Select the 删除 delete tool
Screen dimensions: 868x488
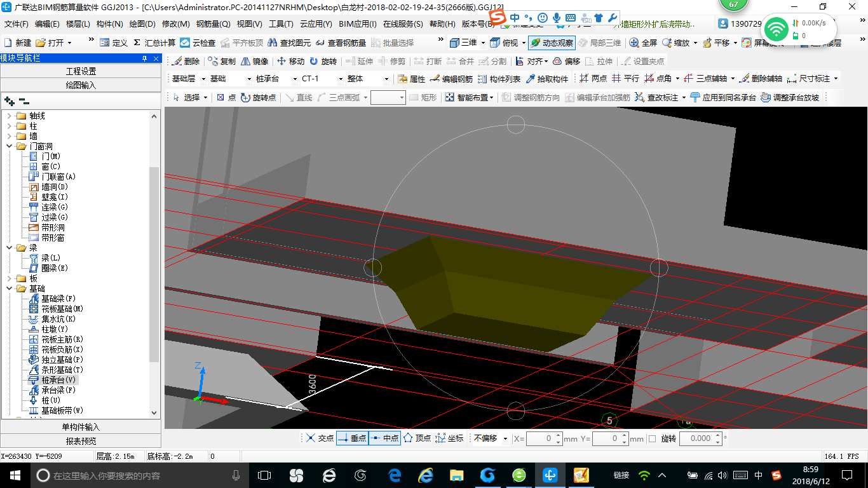[x=186, y=61]
